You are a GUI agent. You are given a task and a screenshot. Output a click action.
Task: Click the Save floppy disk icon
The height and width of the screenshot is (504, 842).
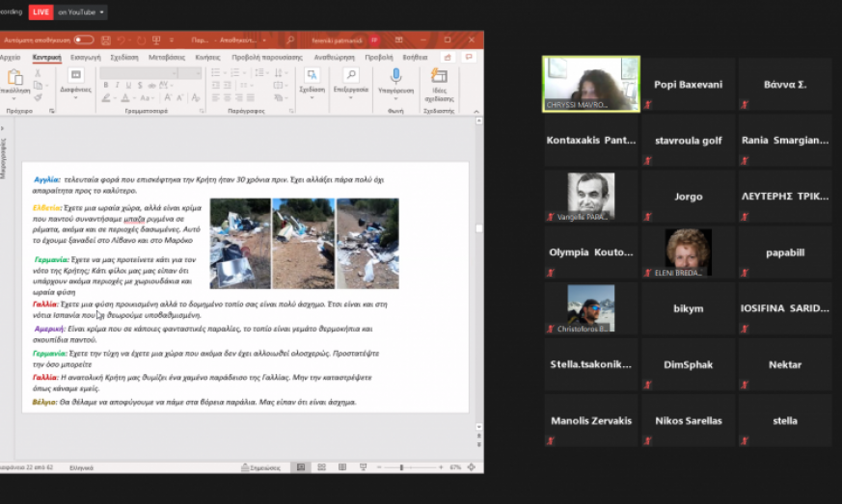pos(106,40)
